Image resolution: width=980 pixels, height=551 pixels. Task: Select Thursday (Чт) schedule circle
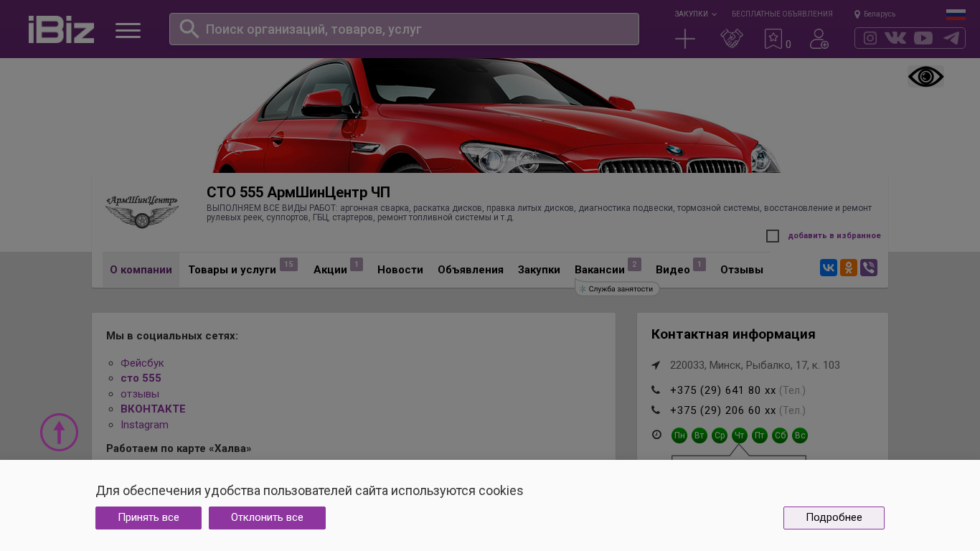(x=740, y=435)
